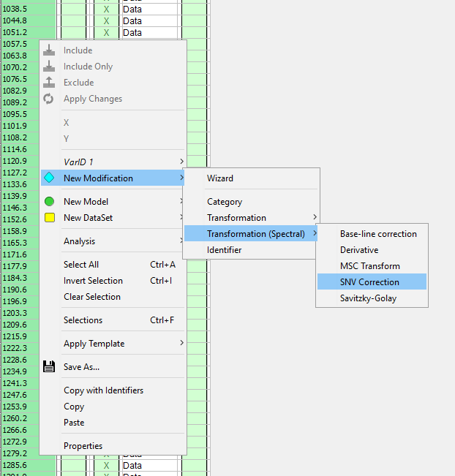Screen dimensions: 455x476
Task: Click the Include icon in context menu
Action: (49, 50)
